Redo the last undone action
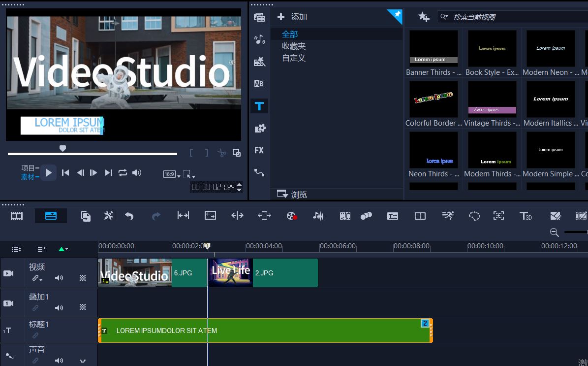 [x=156, y=216]
